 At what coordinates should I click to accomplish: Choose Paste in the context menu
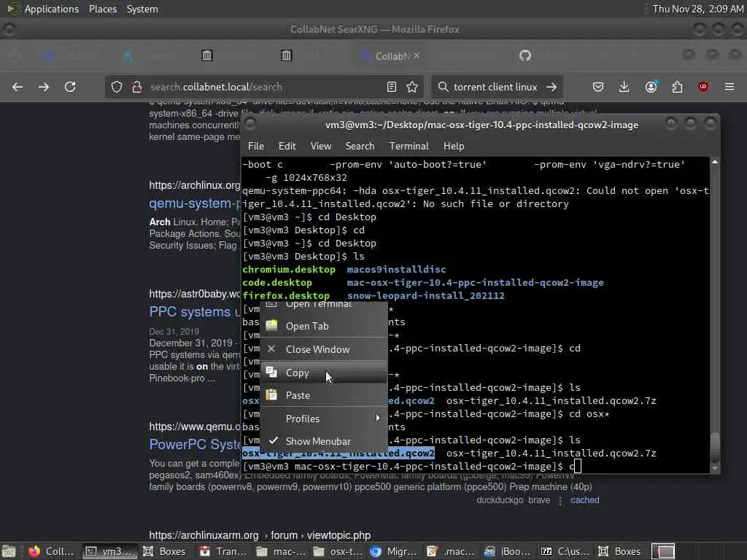324,396
